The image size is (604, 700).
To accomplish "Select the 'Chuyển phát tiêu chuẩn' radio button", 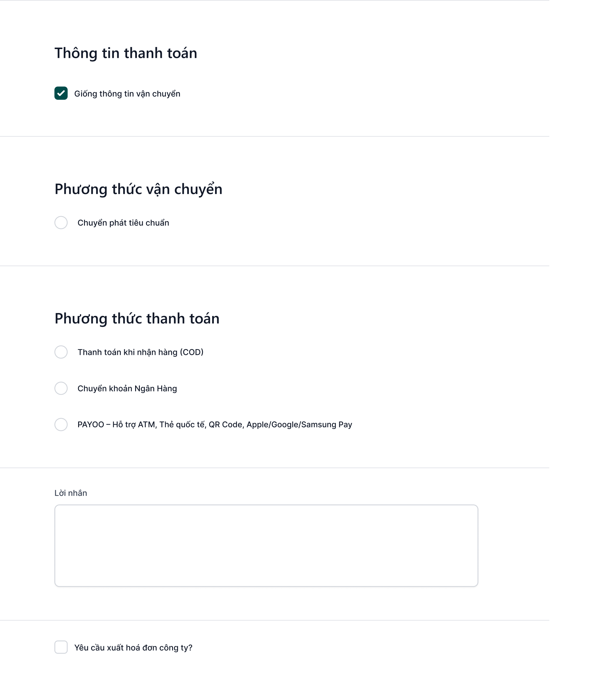I will tap(61, 223).
